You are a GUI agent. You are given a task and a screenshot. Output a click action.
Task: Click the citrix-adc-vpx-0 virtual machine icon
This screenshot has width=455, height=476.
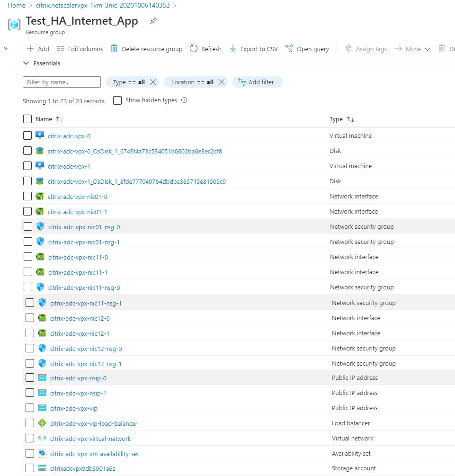[40, 135]
